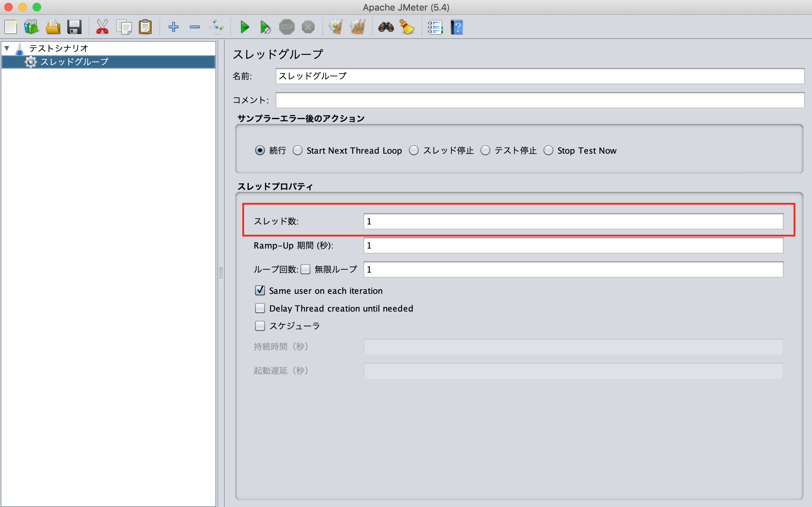Click the Ramp-Up 期間 input field

(x=573, y=245)
